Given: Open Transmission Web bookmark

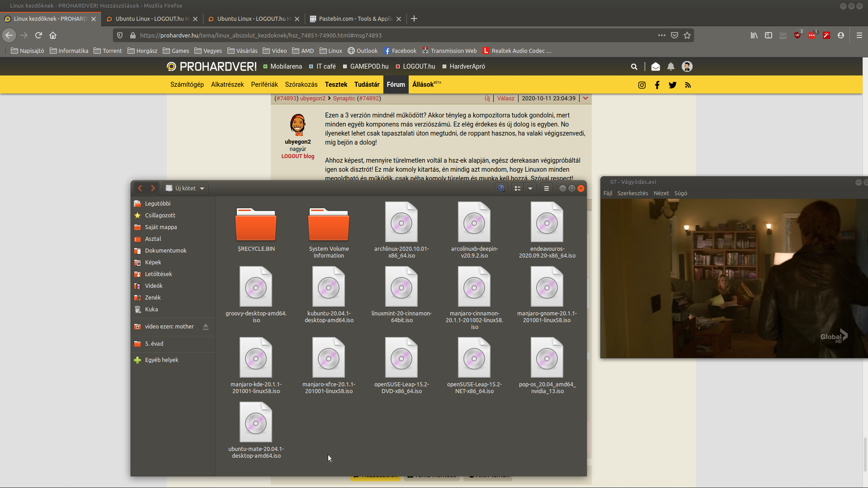Looking at the screenshot, I should 449,51.
